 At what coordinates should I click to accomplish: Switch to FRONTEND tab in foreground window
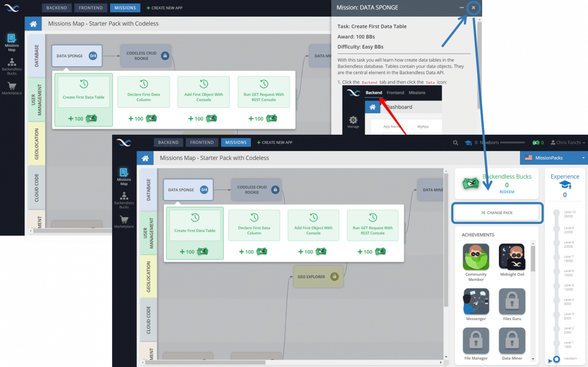pyautogui.click(x=202, y=143)
